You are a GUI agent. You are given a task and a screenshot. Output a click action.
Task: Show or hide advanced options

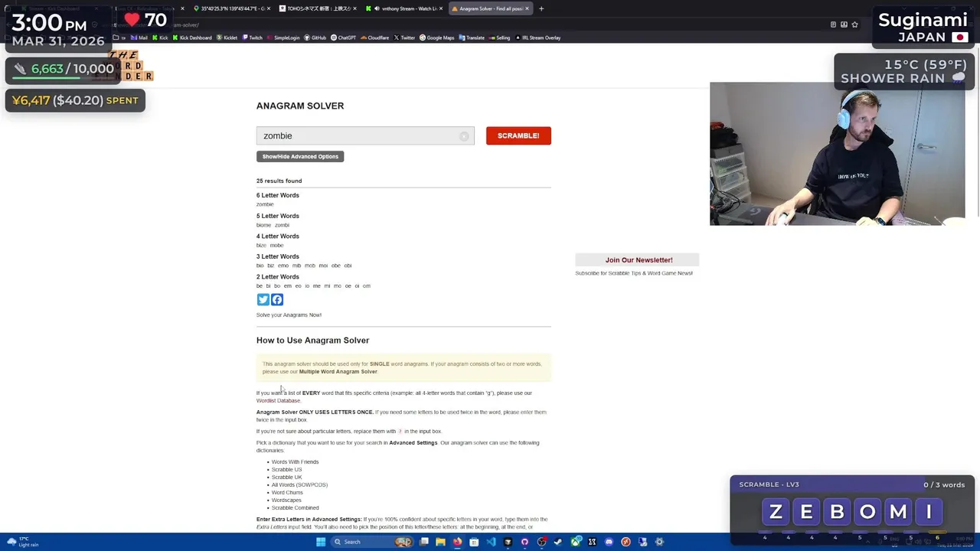[x=300, y=156]
